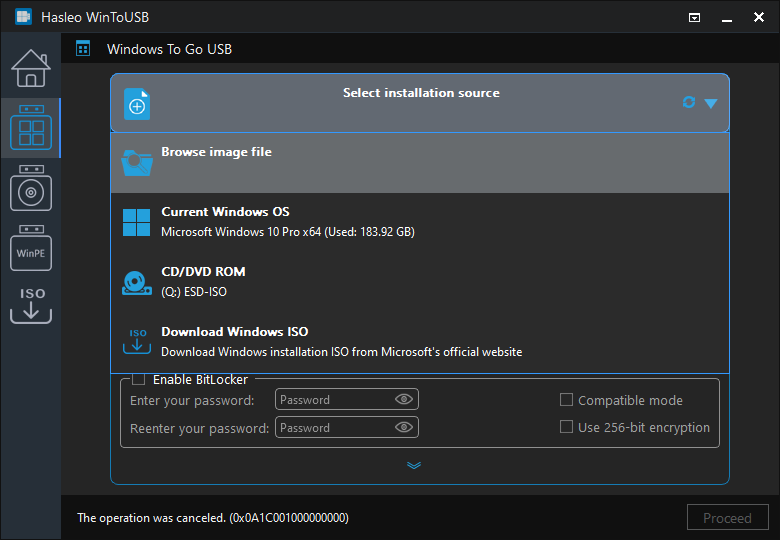Click the Hasleo WinToUSB app logo

pos(23,17)
